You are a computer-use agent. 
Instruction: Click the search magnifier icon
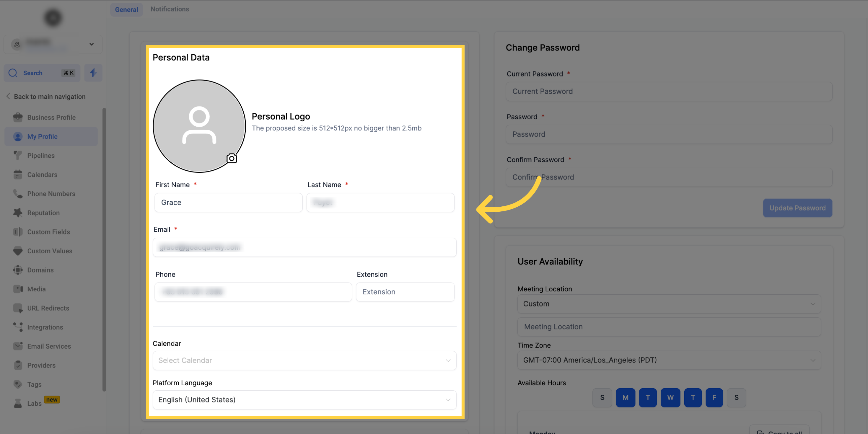point(13,73)
